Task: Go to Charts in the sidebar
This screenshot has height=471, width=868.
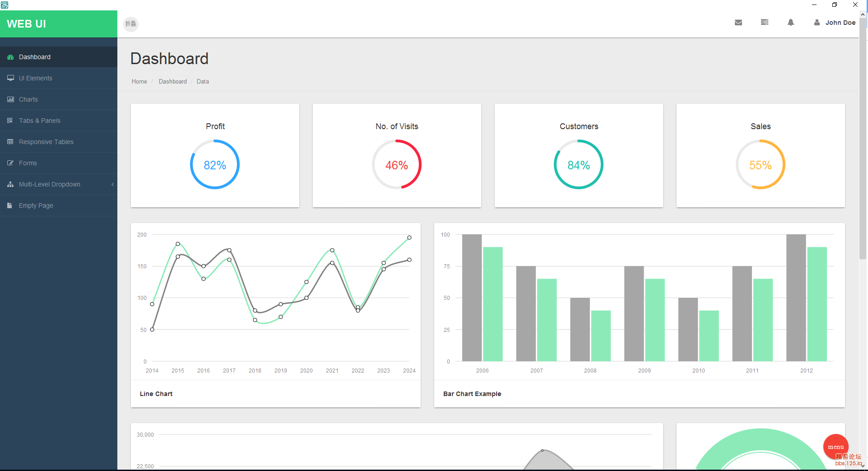Action: [x=59, y=99]
